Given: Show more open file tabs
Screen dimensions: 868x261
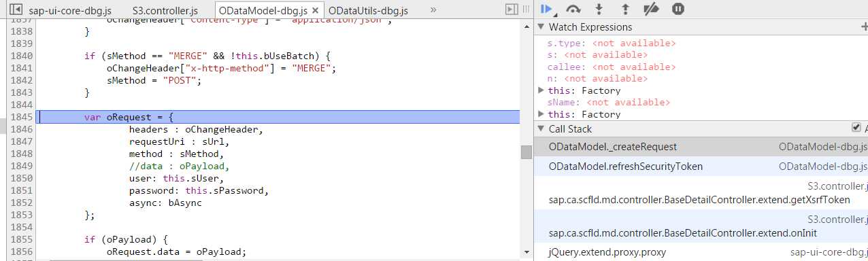Looking at the screenshot, I should pyautogui.click(x=434, y=10).
